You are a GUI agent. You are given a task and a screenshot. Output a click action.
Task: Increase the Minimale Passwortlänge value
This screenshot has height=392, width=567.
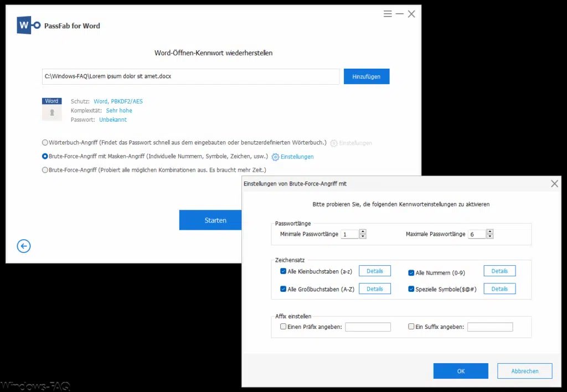pos(363,231)
